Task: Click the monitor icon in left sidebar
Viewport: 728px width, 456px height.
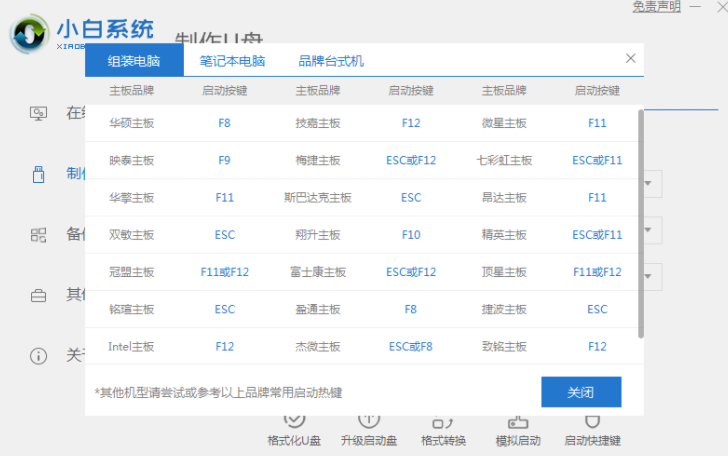Action: 39,113
